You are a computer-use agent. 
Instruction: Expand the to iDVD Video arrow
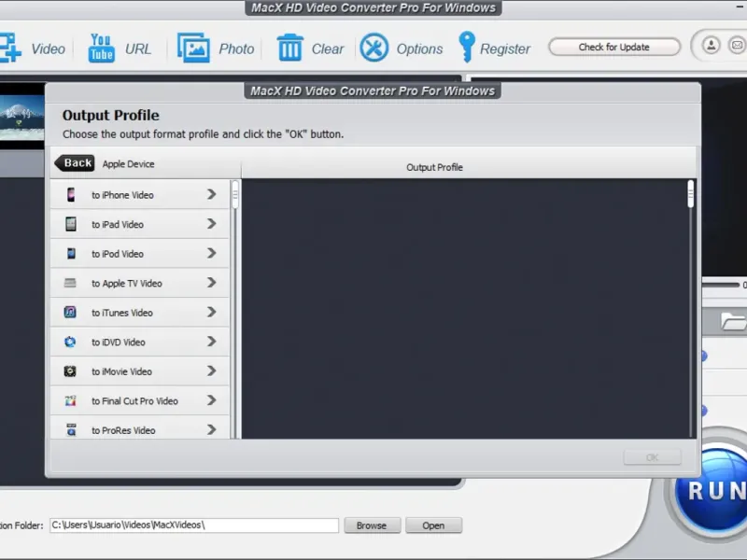coord(212,342)
